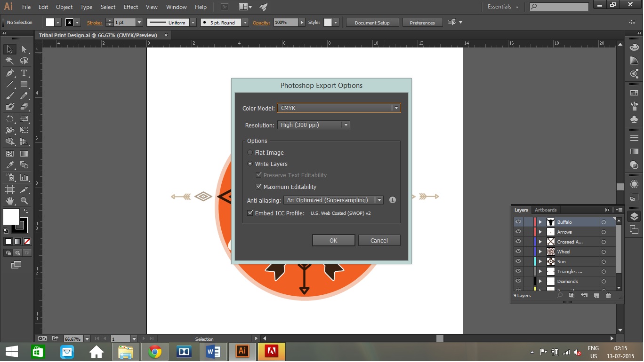Select the Artboard tool
This screenshot has width=644, height=362.
pyautogui.click(x=10, y=189)
